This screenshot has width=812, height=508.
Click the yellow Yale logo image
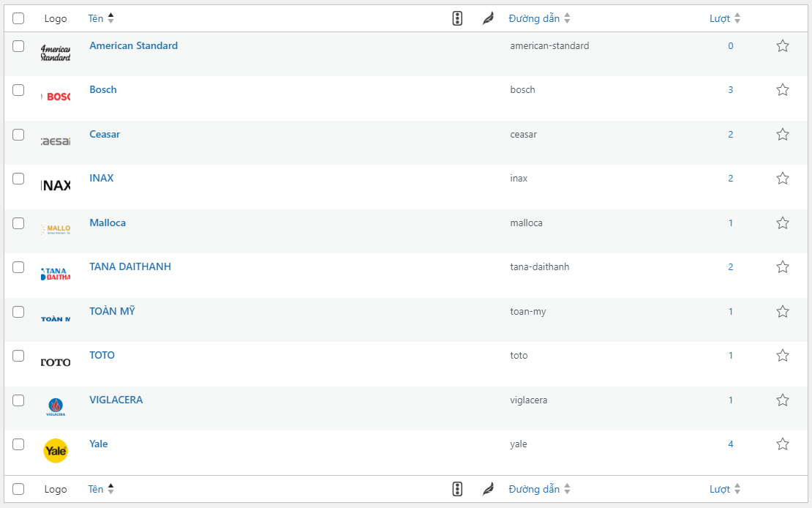56,450
